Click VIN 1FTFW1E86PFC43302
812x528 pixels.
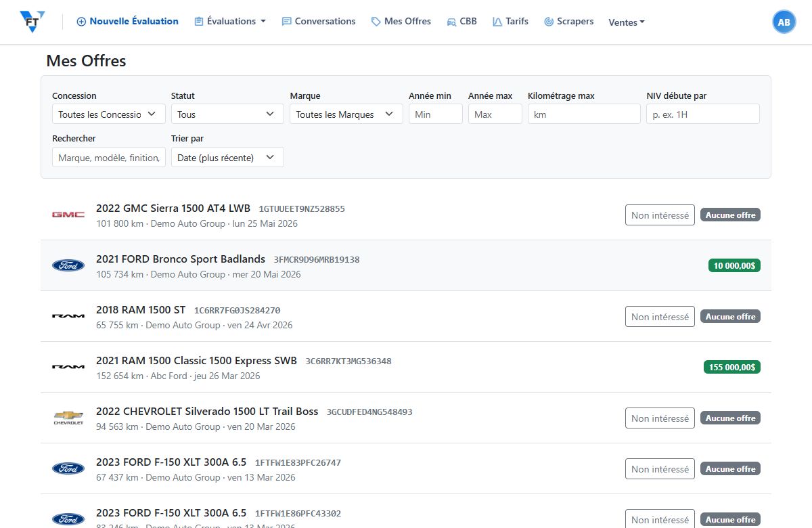click(x=298, y=513)
